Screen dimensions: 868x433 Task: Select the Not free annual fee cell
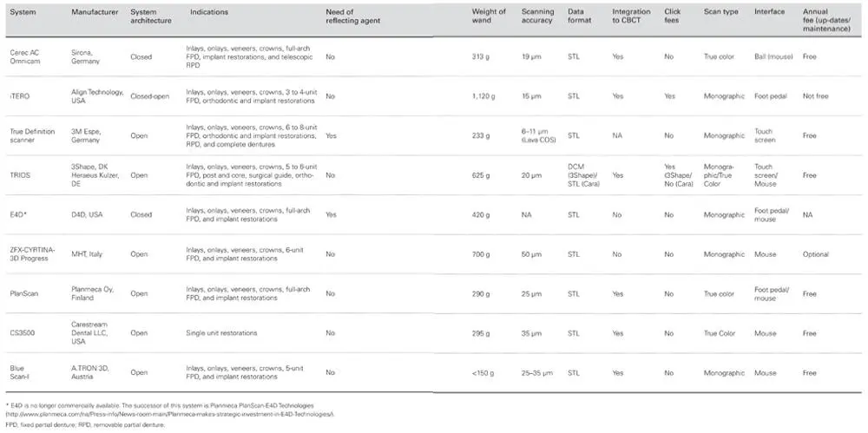point(814,96)
